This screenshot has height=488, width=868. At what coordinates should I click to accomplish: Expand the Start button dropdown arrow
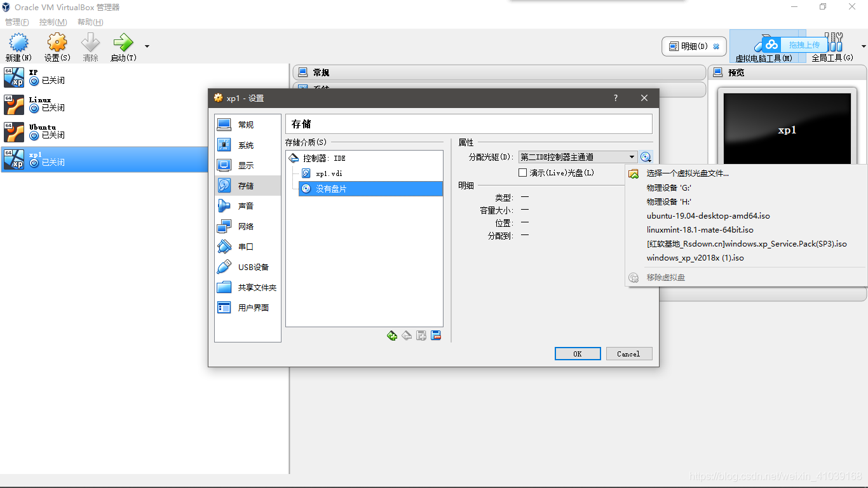pos(147,46)
